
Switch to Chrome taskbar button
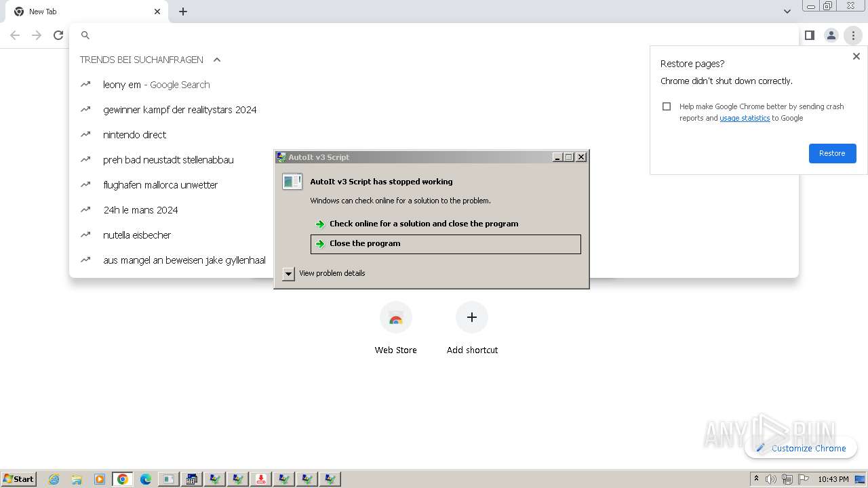(x=123, y=479)
